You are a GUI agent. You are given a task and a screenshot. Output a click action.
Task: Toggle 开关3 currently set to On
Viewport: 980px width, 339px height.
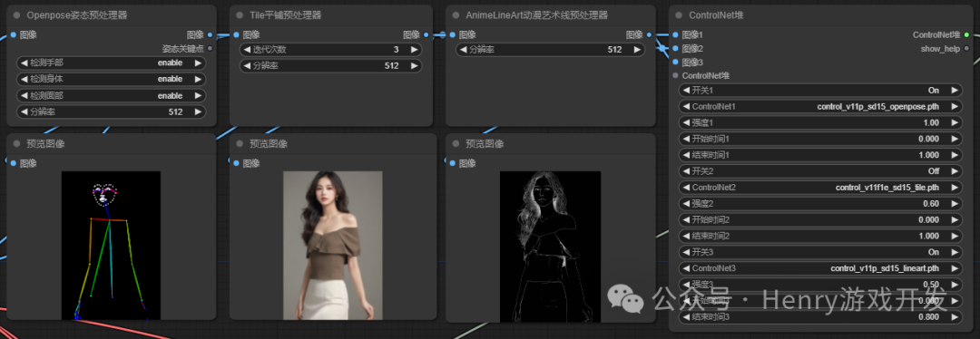coord(820,252)
